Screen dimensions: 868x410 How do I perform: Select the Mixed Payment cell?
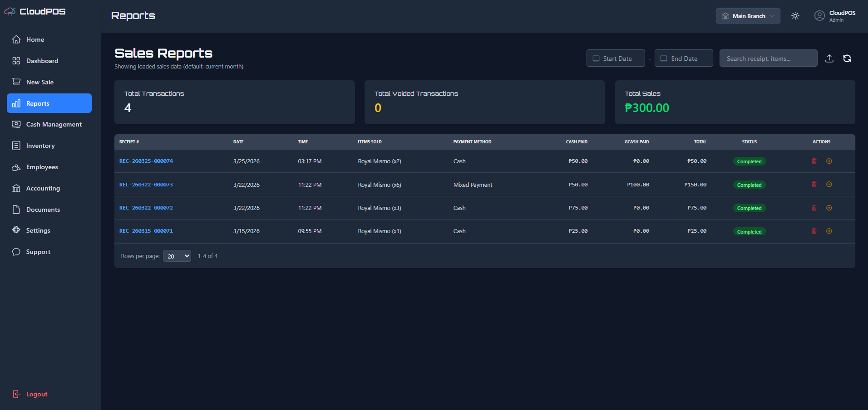(473, 185)
